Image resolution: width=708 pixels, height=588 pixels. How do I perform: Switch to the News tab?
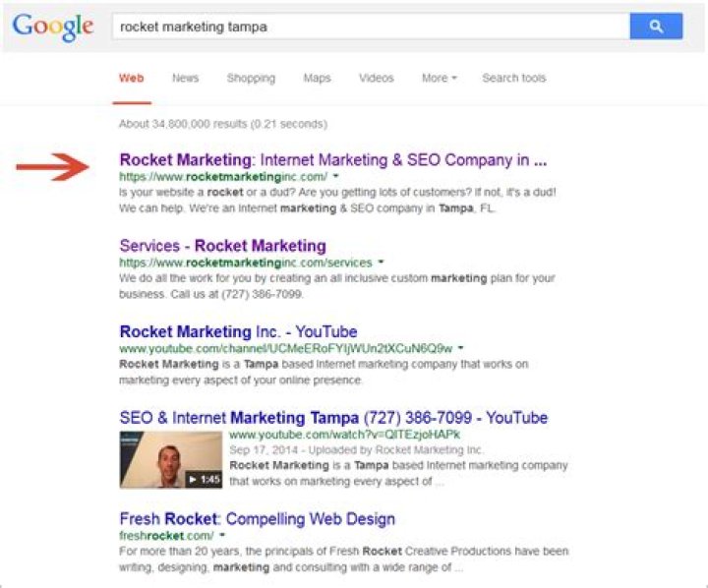(185, 79)
